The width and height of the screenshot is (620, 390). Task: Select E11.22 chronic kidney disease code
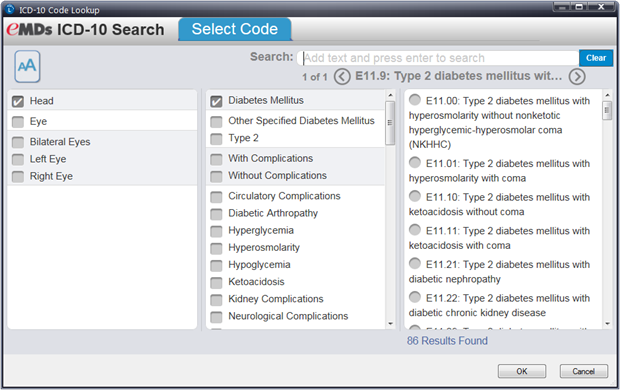tap(415, 297)
